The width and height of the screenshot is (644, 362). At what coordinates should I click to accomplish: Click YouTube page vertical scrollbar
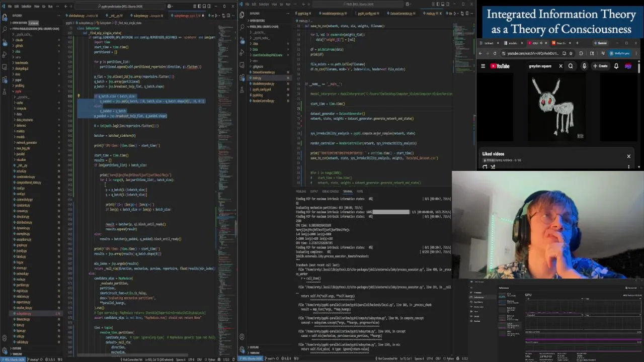639,67
